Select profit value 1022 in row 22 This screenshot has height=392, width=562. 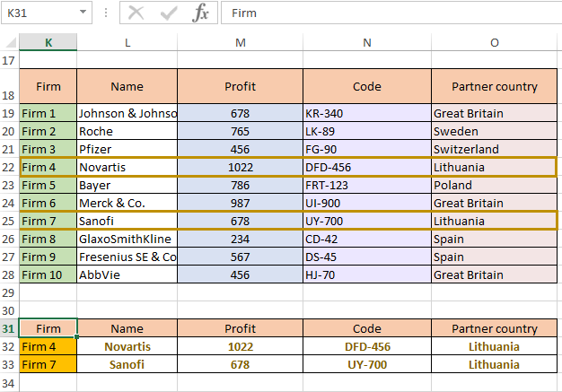(240, 167)
